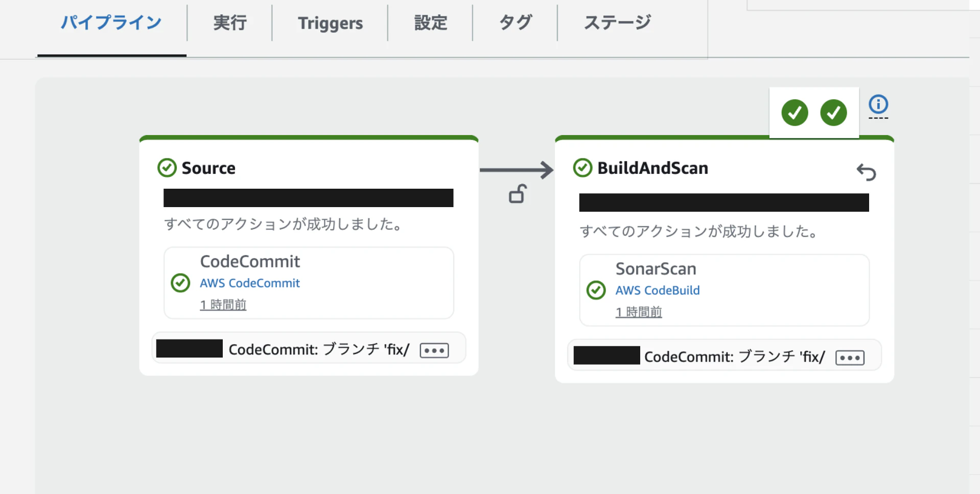The height and width of the screenshot is (494, 980).
Task: Click the redacted execution ID in BuildAndScan stage
Action: click(724, 203)
